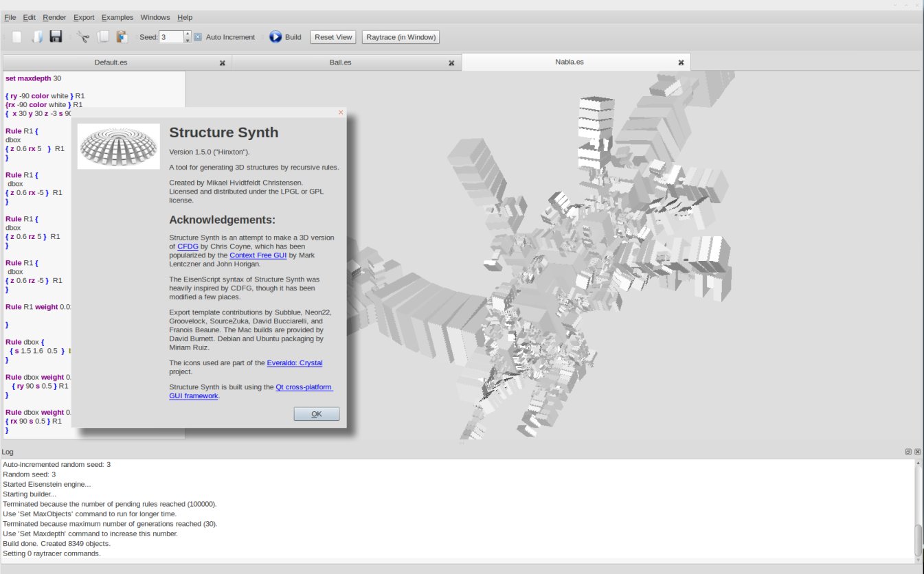Close the Log panel
924x574 pixels.
pos(917,452)
